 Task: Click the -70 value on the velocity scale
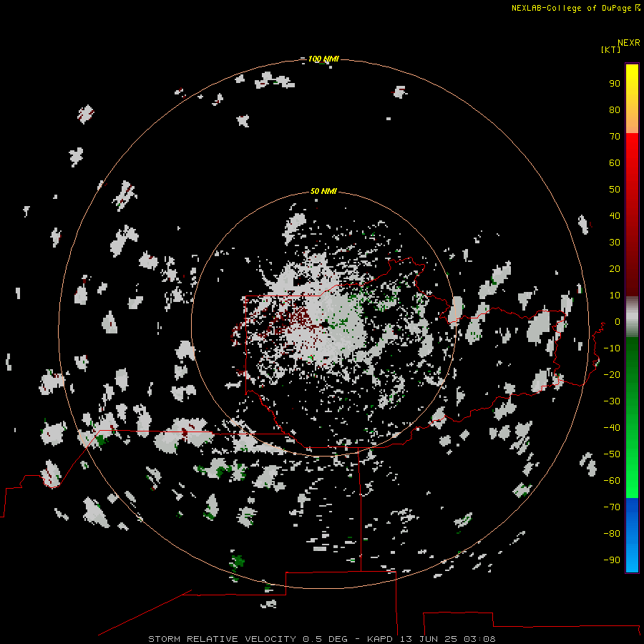point(612,507)
